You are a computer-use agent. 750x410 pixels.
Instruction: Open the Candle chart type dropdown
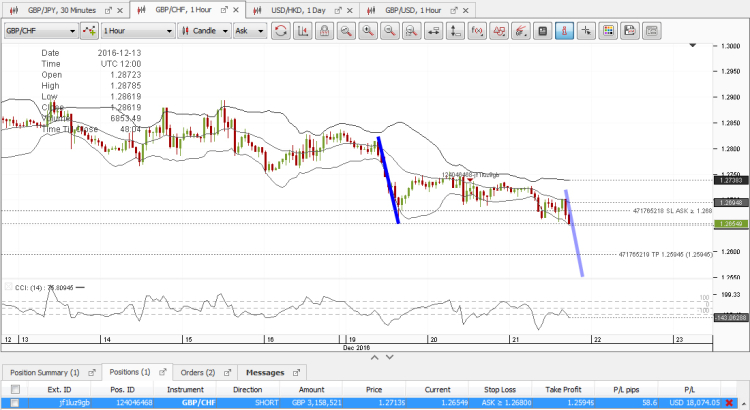[204, 31]
